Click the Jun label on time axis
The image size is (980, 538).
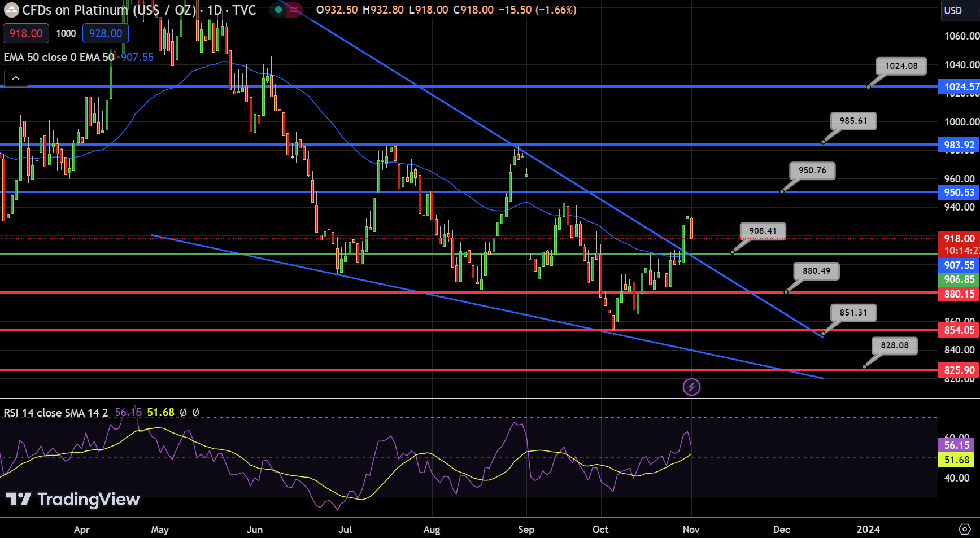click(255, 529)
